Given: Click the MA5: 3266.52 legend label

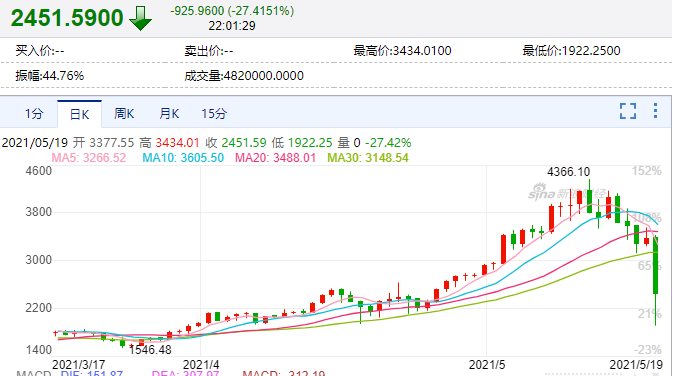Looking at the screenshot, I should [89, 158].
